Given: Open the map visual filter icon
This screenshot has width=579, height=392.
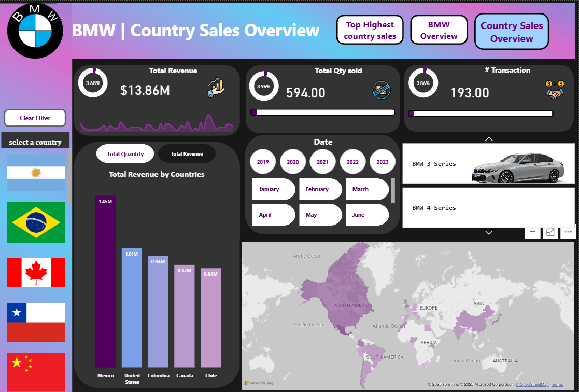Looking at the screenshot, I should (532, 232).
